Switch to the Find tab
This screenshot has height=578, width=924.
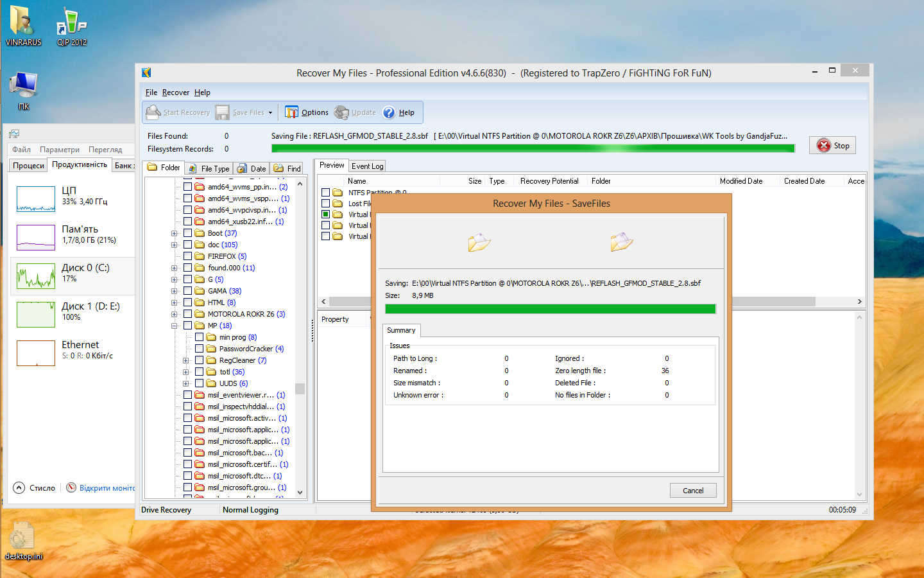[287, 169]
